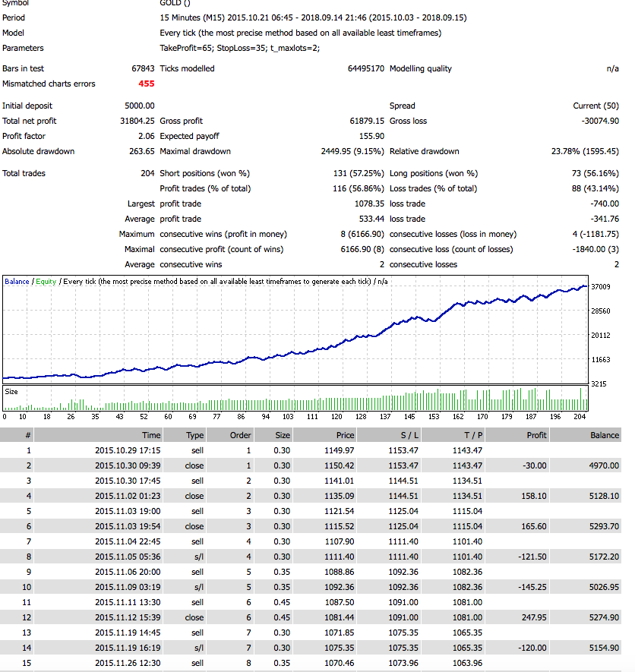Screen dimensions: 635x672
Task: Click the T / P column header
Action: (453, 435)
